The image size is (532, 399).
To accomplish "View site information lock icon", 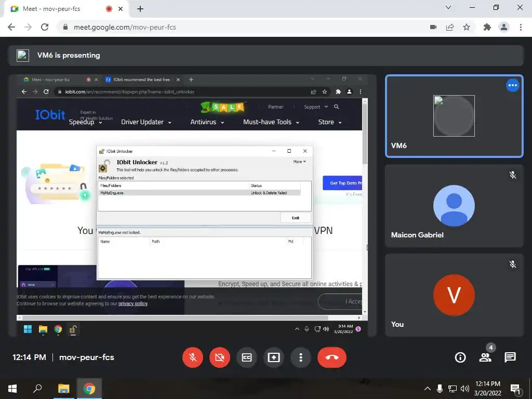I will 65,27.
